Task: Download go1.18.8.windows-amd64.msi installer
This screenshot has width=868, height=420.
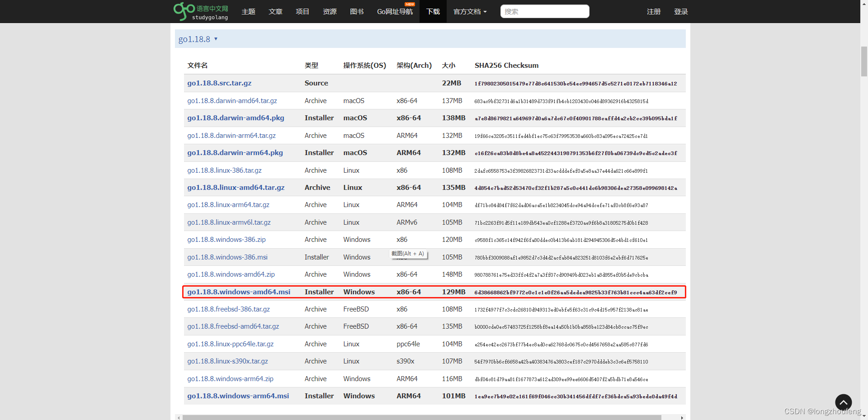Action: [x=239, y=292]
